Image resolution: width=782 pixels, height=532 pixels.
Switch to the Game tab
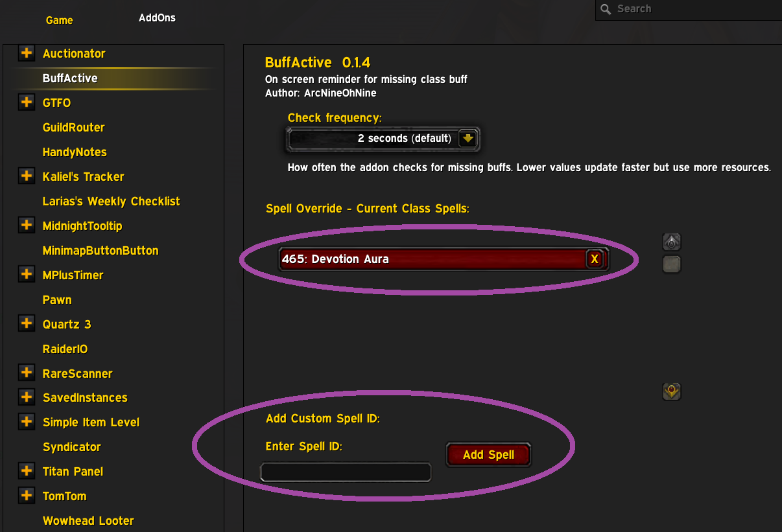(x=59, y=20)
